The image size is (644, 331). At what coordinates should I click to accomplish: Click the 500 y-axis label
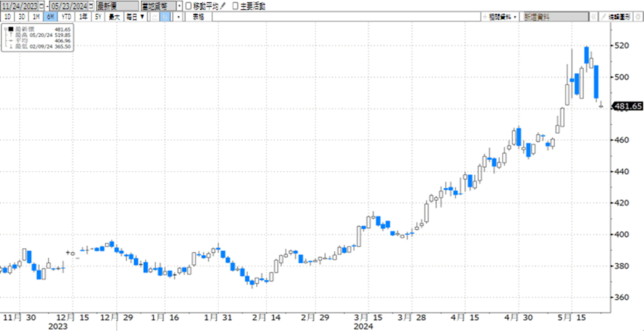[x=623, y=77]
